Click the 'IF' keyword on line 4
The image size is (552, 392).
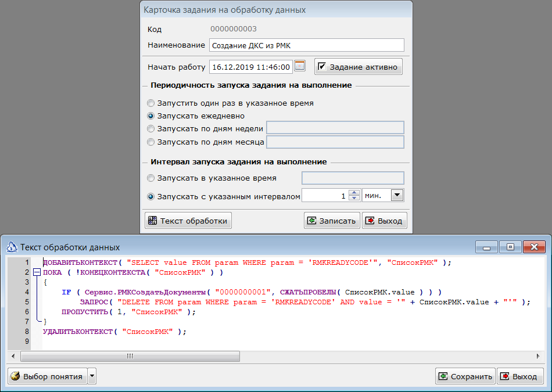click(x=66, y=292)
